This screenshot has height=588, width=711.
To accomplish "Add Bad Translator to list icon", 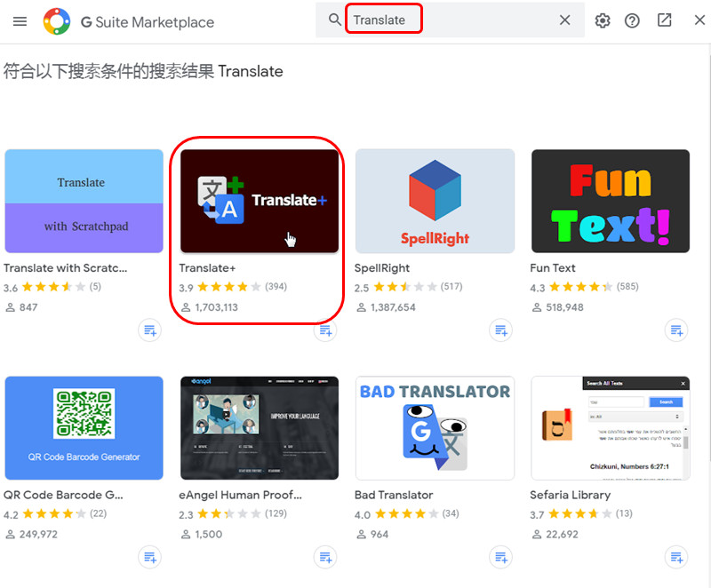I will pos(500,557).
